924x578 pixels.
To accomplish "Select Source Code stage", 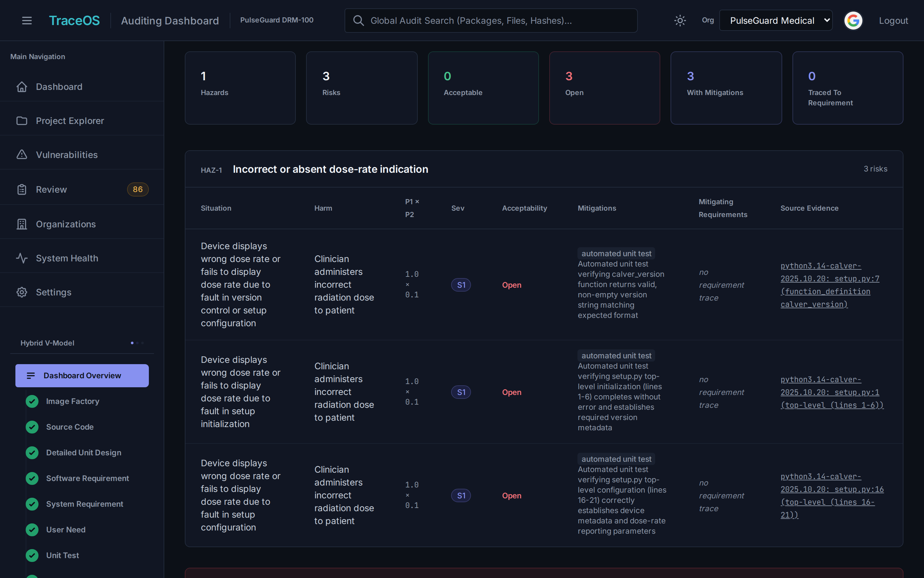I will pos(70,427).
